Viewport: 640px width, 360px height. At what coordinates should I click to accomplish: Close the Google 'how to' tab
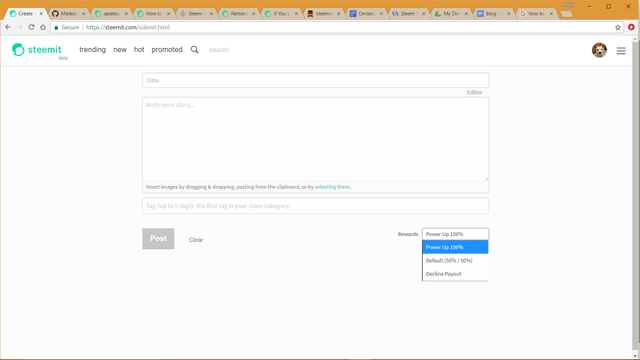551,13
